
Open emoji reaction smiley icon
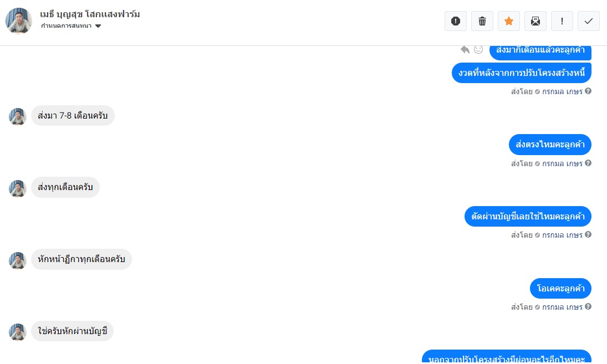[478, 49]
